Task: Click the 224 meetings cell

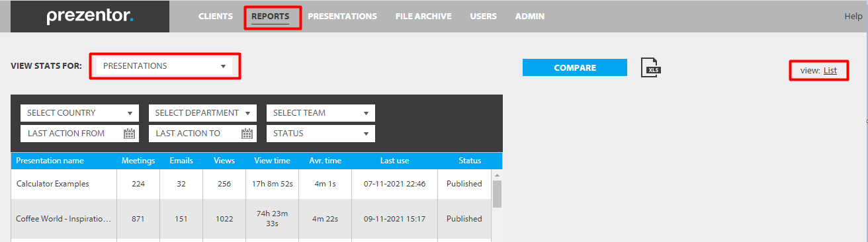Action: pos(138,184)
